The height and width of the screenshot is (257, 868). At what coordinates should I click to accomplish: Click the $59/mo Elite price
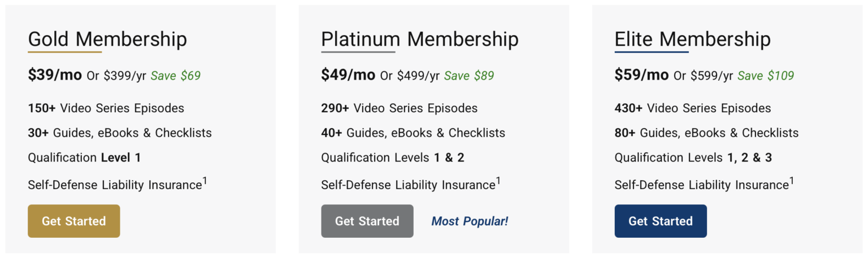[641, 75]
